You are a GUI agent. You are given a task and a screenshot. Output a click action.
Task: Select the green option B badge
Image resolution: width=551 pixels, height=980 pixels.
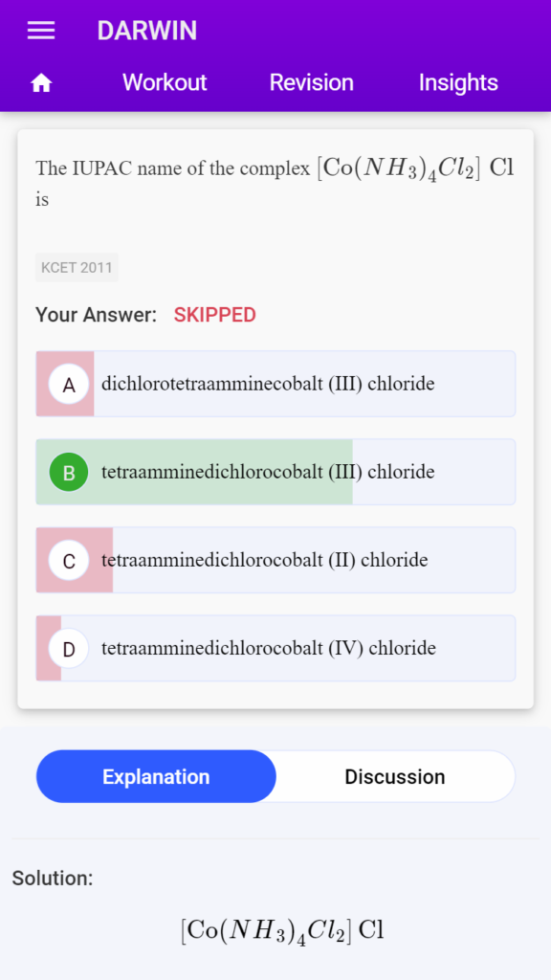tap(69, 472)
